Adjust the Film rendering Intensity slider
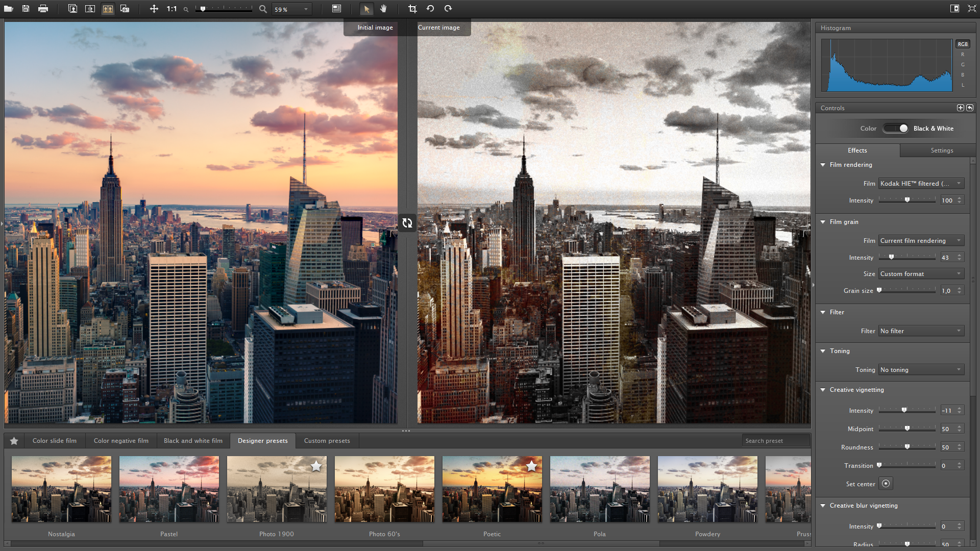Viewport: 980px width, 551px height. click(x=907, y=201)
